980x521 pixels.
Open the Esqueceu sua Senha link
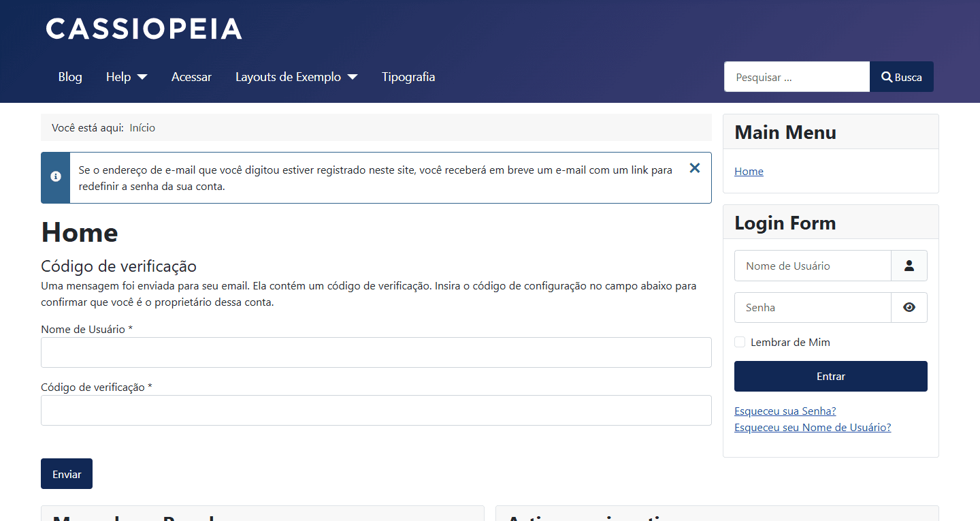(785, 411)
